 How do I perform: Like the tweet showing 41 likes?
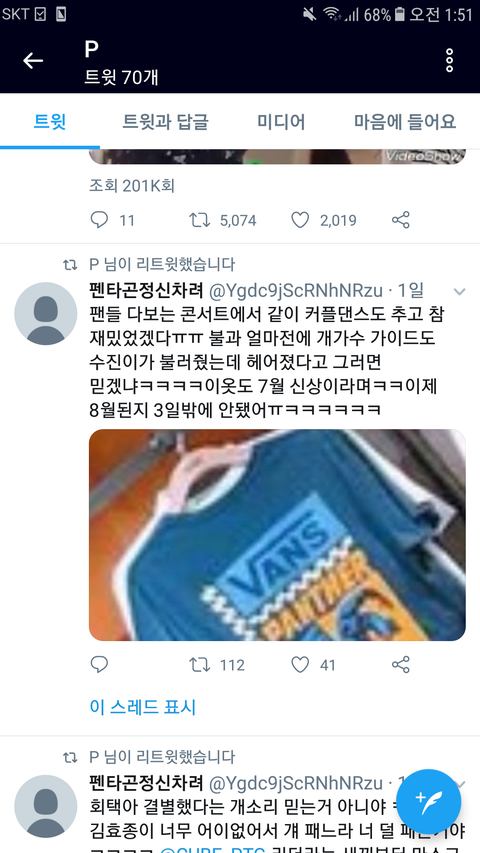[x=300, y=665]
